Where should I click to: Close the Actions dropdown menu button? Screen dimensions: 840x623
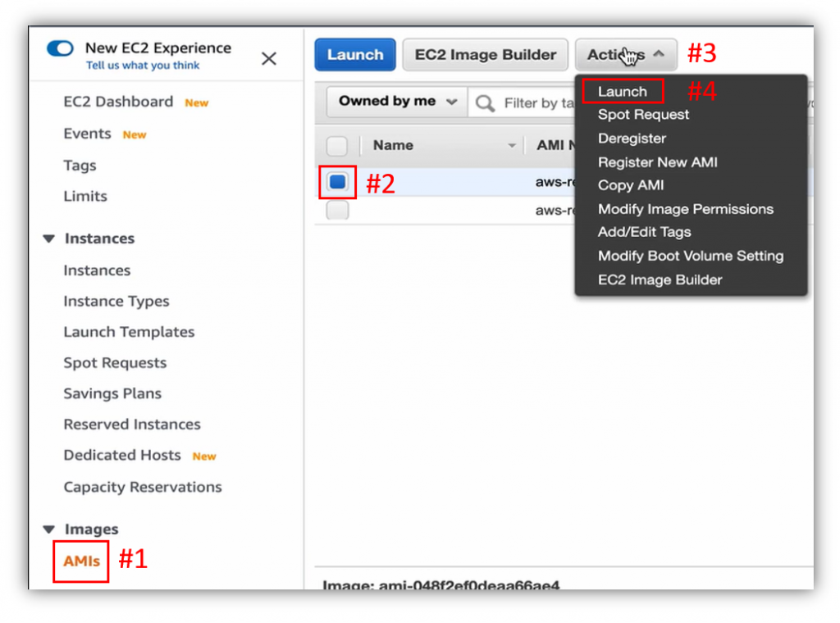626,55
